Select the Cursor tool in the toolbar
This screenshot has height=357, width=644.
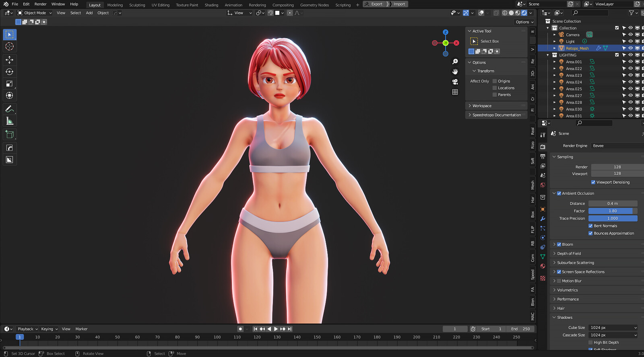[x=10, y=47]
